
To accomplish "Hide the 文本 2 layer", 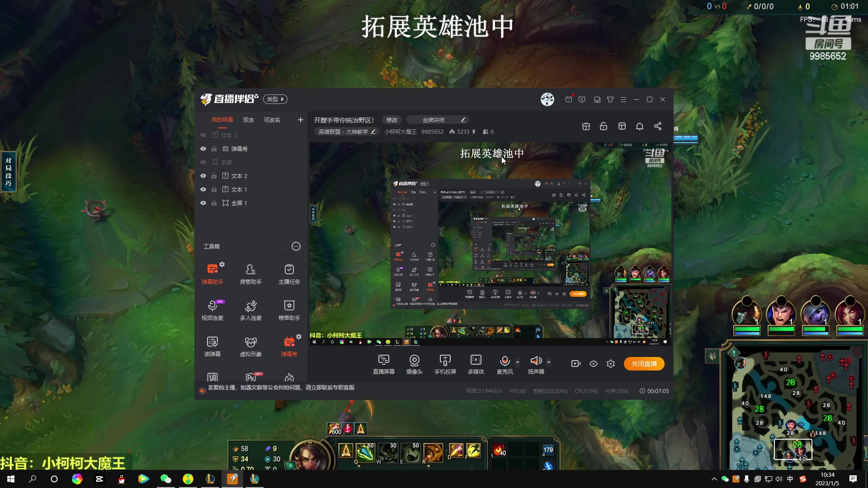I will click(203, 176).
